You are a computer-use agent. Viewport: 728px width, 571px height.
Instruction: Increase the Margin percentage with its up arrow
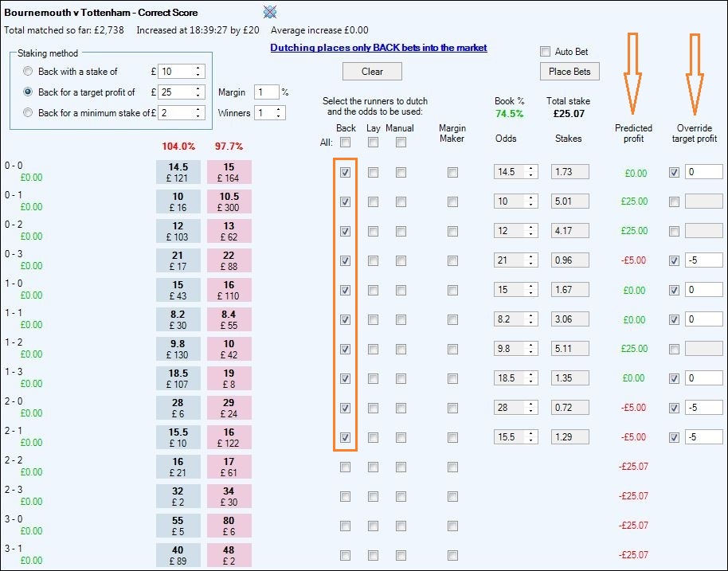(x=276, y=89)
